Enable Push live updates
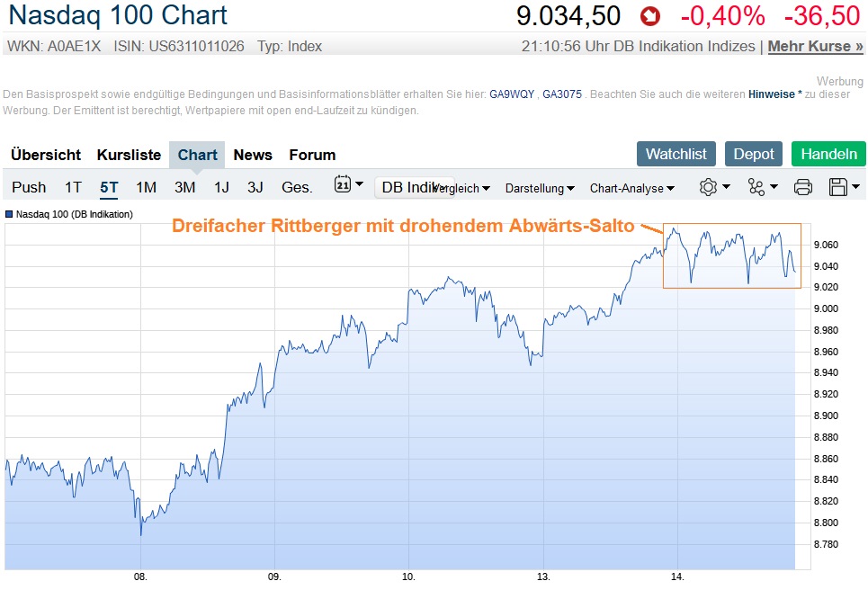This screenshot has width=868, height=590. click(29, 187)
